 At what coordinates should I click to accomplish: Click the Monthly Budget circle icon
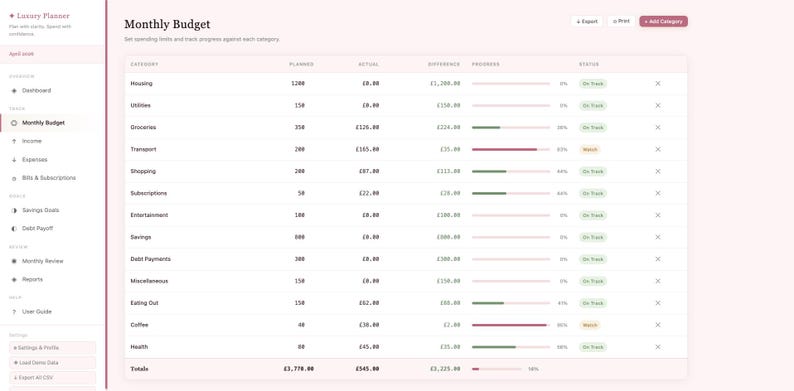pyautogui.click(x=14, y=123)
